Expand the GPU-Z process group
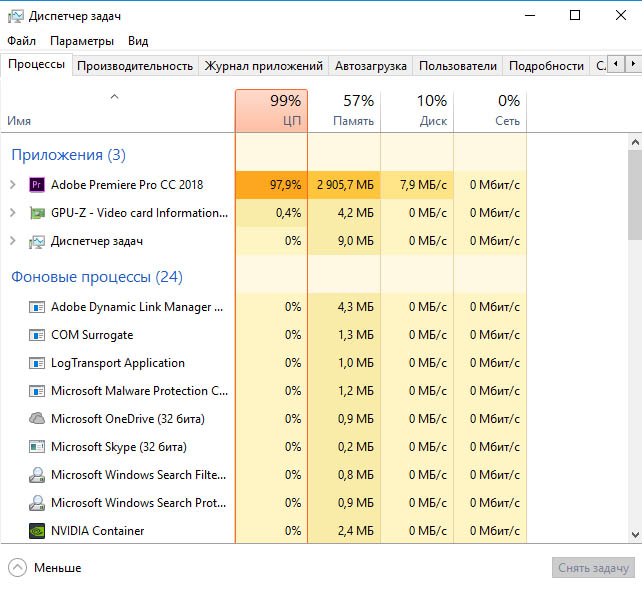The height and width of the screenshot is (592, 642). point(13,213)
